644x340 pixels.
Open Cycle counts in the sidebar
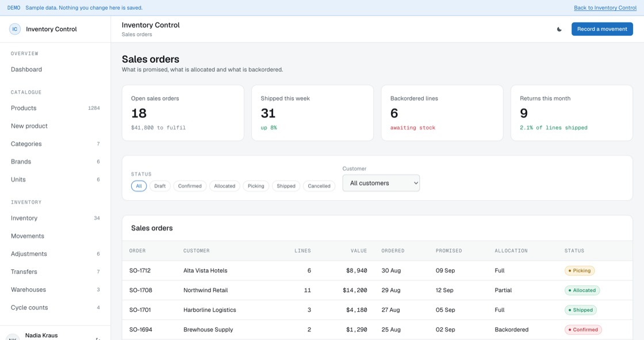pyautogui.click(x=55, y=308)
